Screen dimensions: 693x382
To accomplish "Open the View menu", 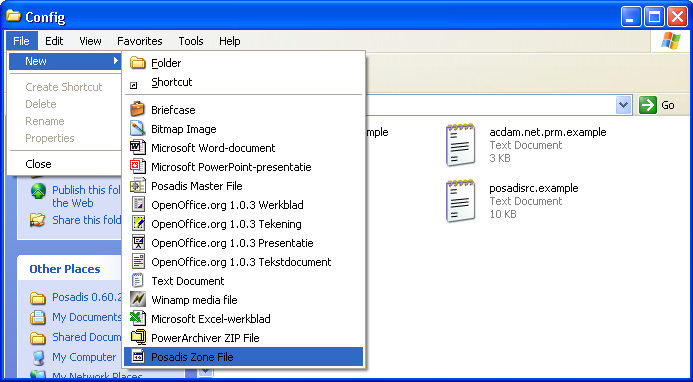I will [90, 41].
